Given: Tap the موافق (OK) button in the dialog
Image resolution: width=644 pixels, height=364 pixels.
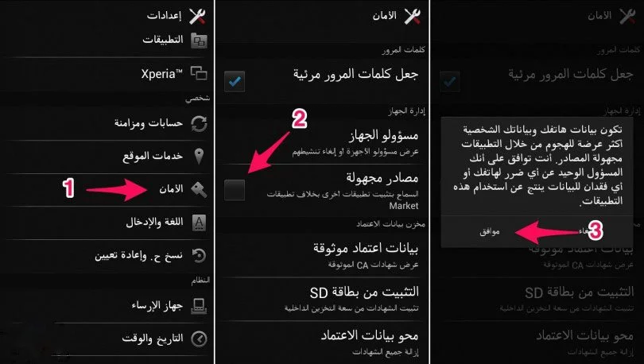Looking at the screenshot, I should (489, 231).
